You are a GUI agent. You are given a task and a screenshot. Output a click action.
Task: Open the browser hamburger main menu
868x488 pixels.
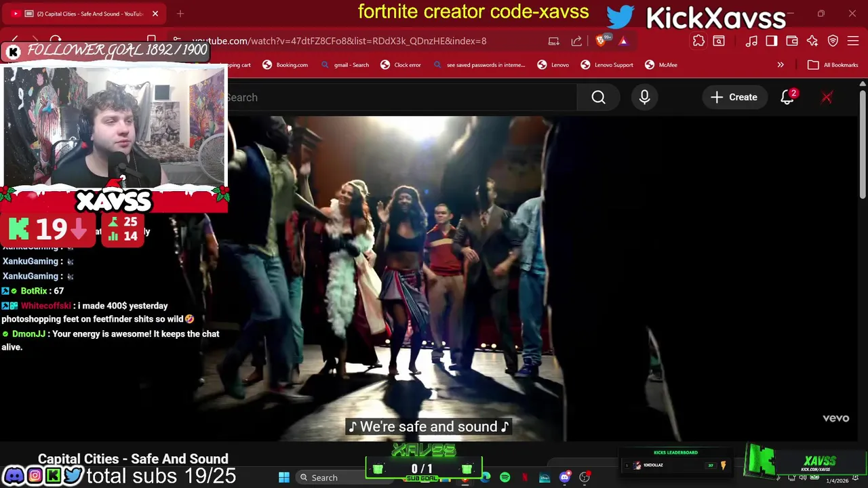(x=853, y=41)
